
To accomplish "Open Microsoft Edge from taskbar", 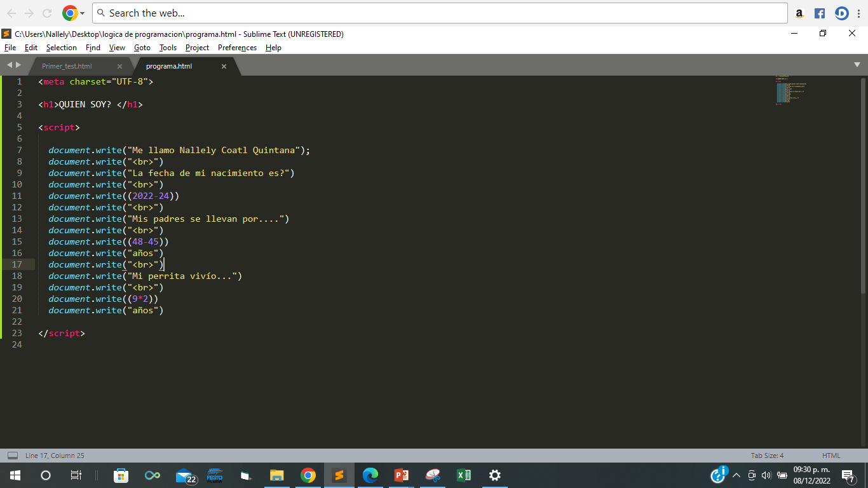I will (370, 475).
